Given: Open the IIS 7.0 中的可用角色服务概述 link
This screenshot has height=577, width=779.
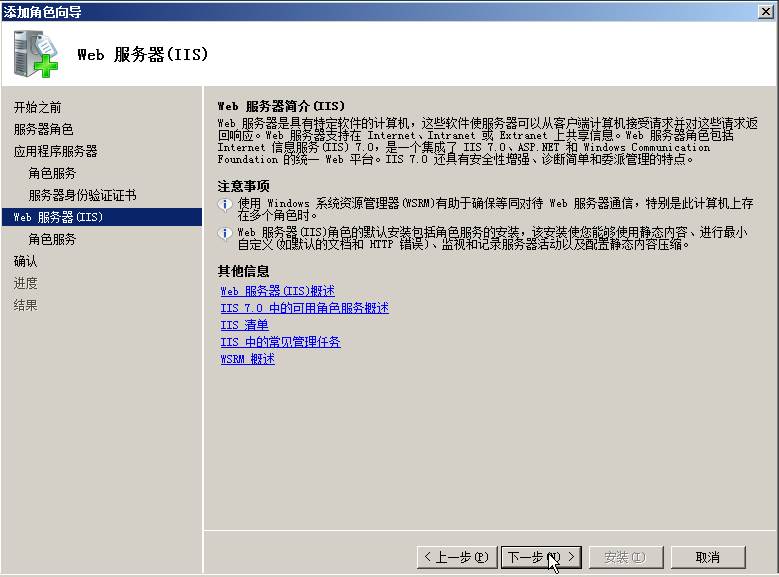Looking at the screenshot, I should [x=305, y=308].
